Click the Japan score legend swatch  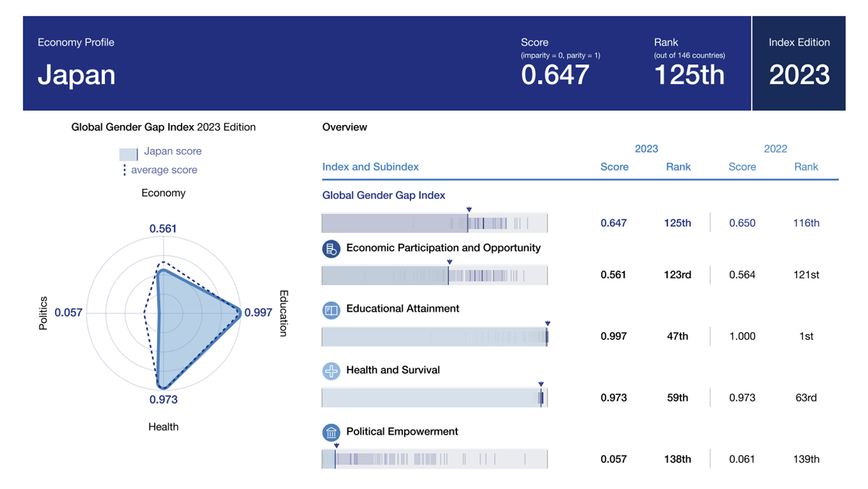click(x=129, y=153)
